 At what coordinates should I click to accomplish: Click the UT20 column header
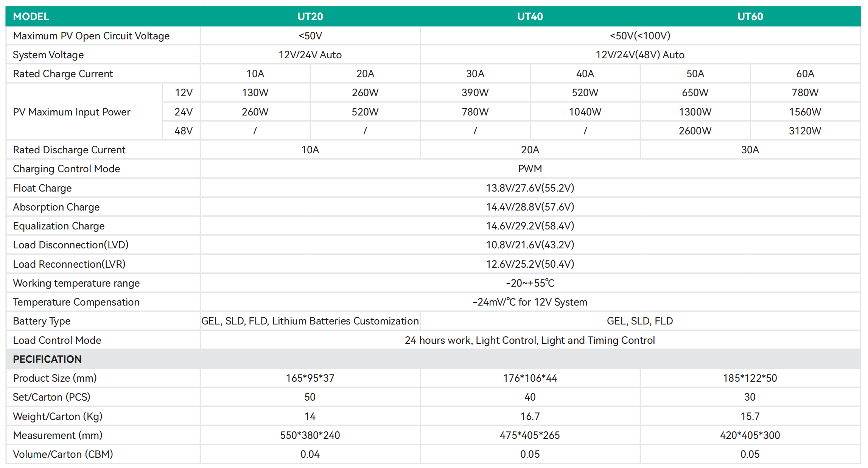[x=310, y=17]
